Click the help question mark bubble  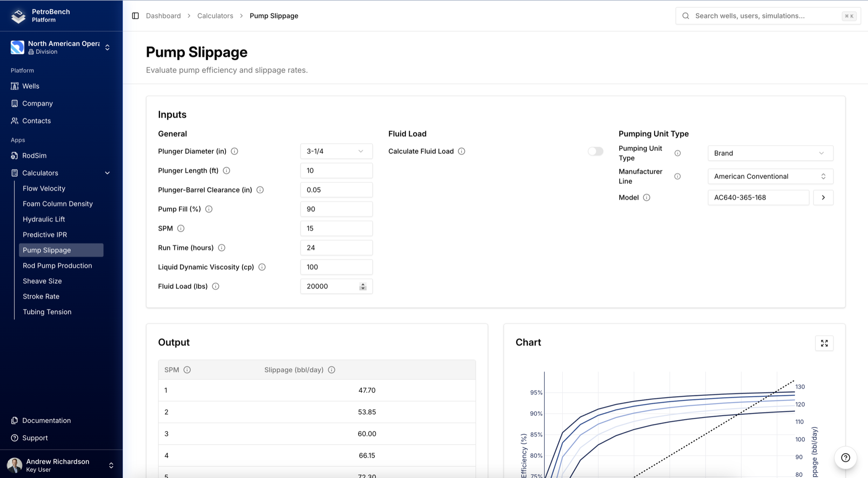[845, 458]
